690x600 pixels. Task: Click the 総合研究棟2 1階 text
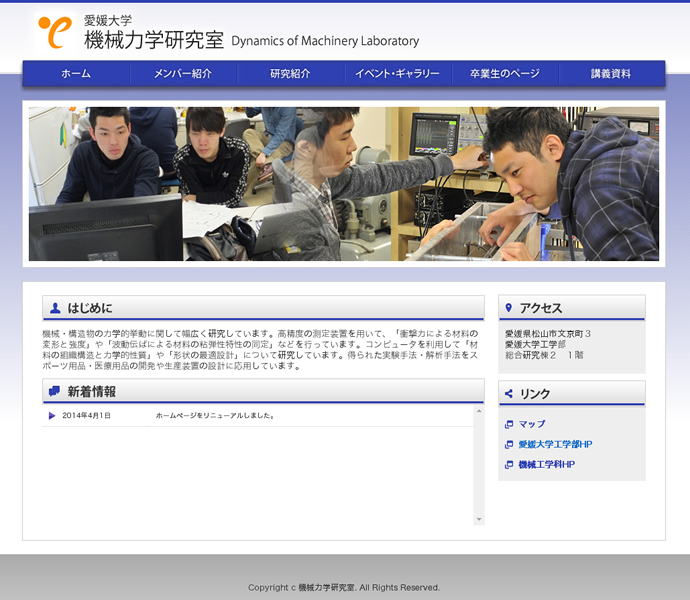[x=544, y=355]
